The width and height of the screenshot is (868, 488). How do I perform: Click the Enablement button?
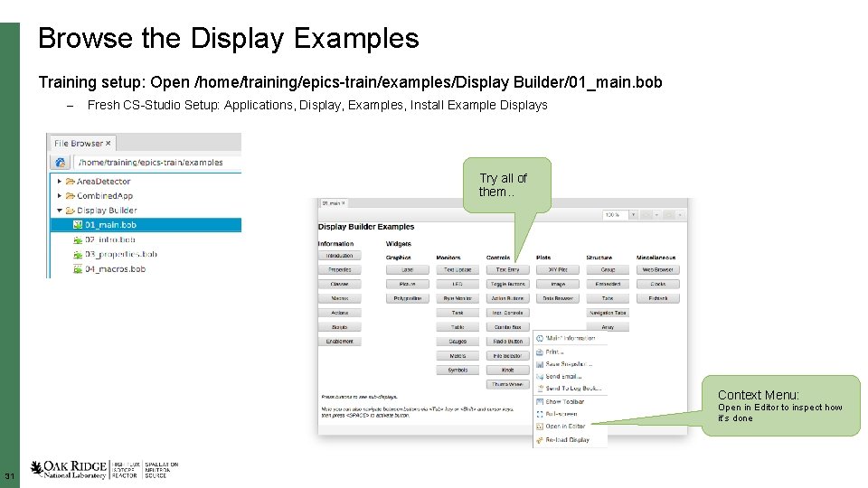coord(339,342)
